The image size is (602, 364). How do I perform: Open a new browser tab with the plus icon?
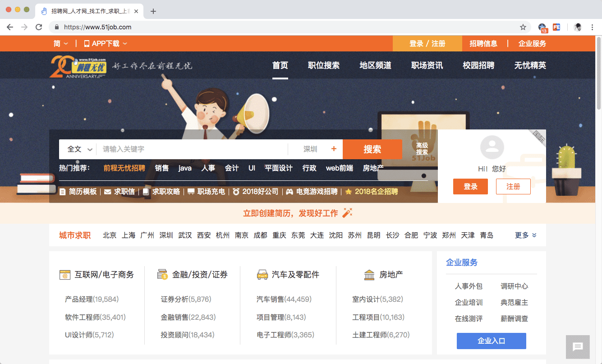coord(153,11)
